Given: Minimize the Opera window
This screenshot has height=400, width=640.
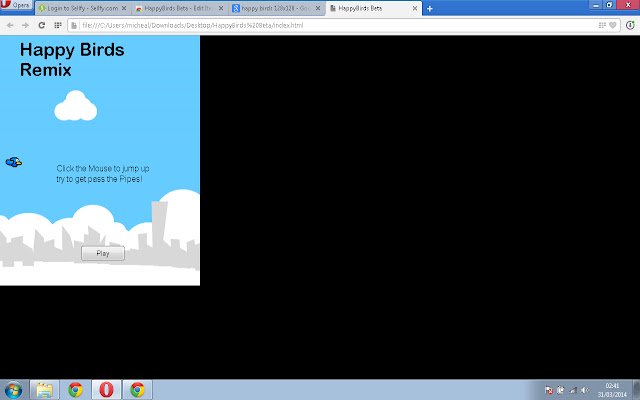Looking at the screenshot, I should [596, 5].
